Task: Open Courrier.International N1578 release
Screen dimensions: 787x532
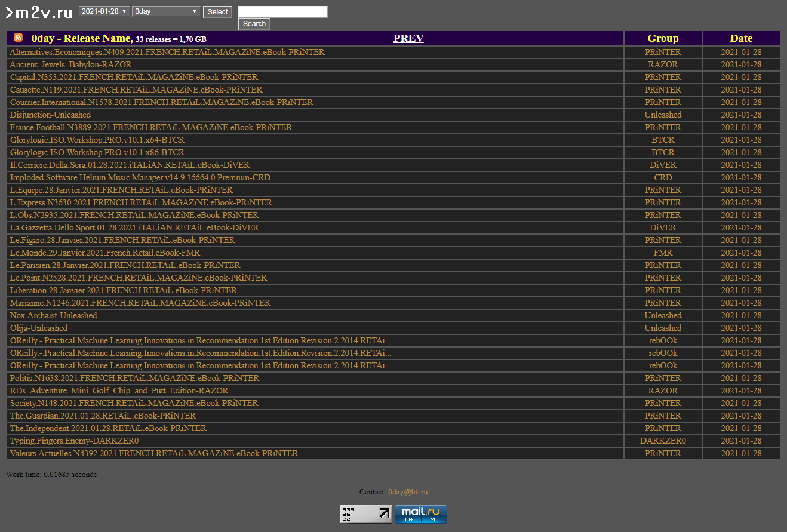Action: (x=161, y=102)
